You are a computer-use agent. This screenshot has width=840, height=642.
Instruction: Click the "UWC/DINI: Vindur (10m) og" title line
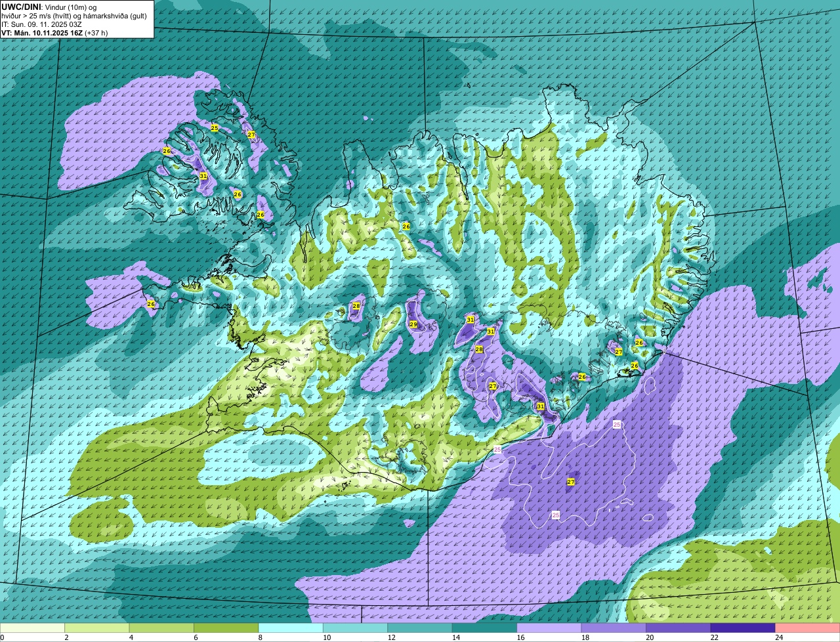[49, 6]
